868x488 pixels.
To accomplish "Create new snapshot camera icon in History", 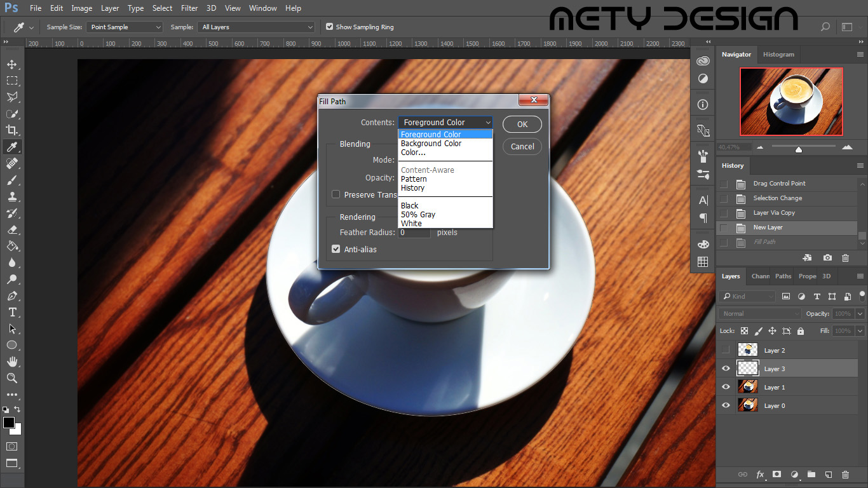I will [827, 258].
